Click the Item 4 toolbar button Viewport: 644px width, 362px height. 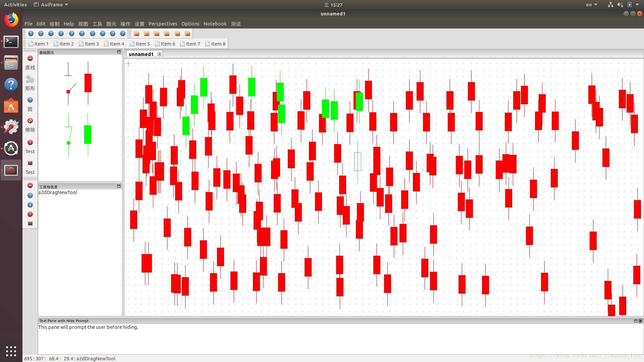pos(114,44)
